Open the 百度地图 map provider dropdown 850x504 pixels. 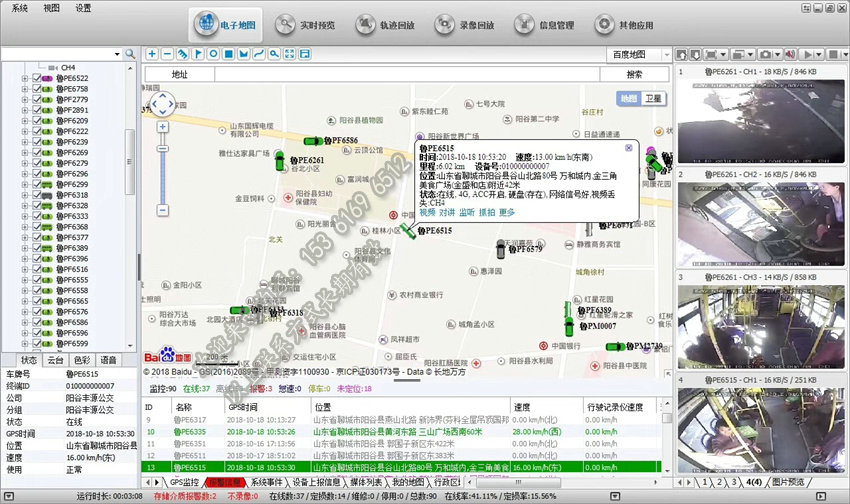(x=640, y=54)
